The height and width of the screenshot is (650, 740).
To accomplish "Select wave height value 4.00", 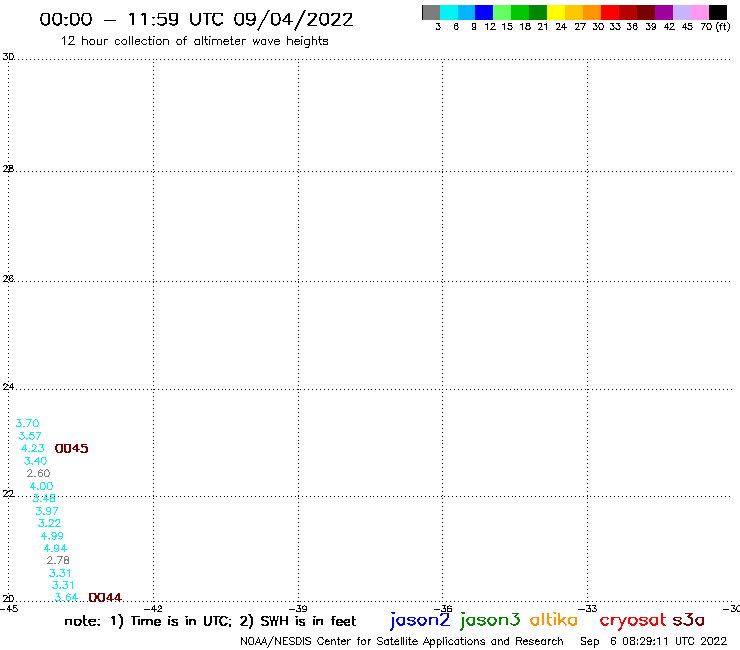I will click(41, 486).
